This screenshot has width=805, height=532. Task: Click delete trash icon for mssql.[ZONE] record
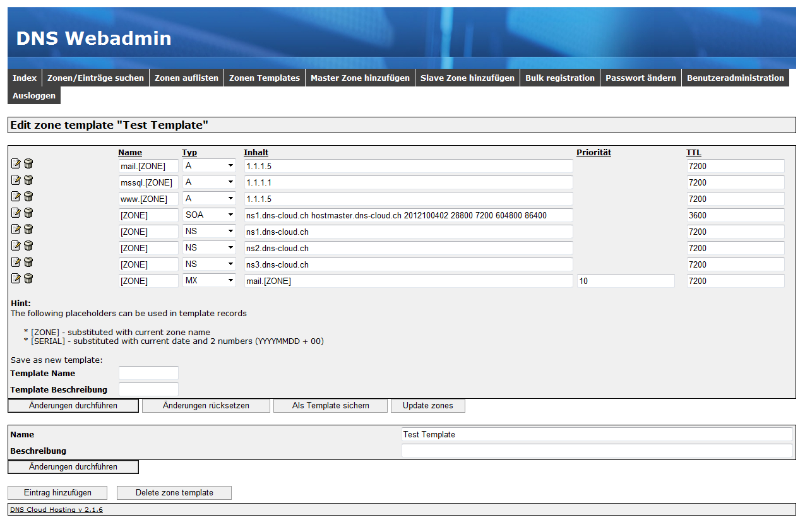[x=28, y=180]
